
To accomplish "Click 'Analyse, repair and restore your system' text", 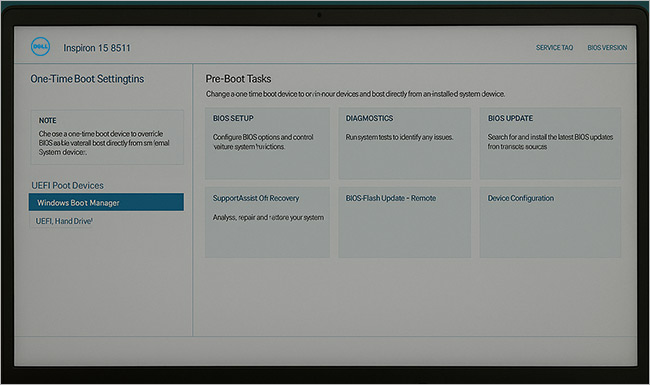I will [x=268, y=218].
